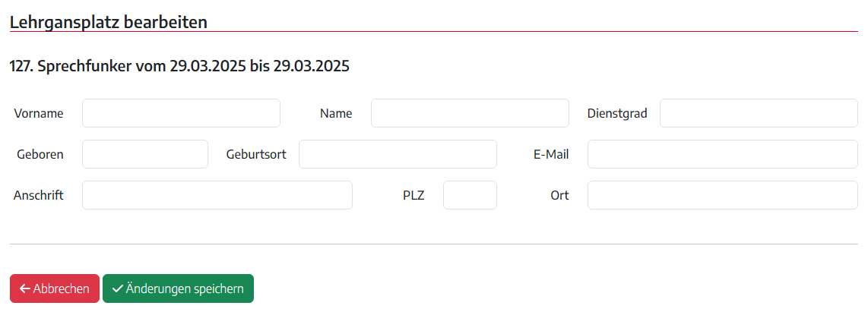Click the Lehrgansplatz bearbeiten heading
The height and width of the screenshot is (312, 868).
(x=109, y=22)
